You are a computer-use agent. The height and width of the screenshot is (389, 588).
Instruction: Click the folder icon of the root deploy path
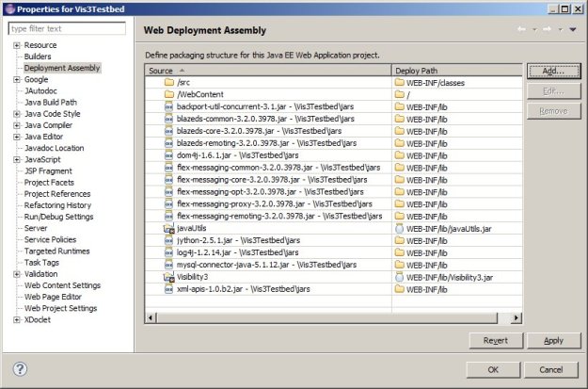tap(400, 94)
